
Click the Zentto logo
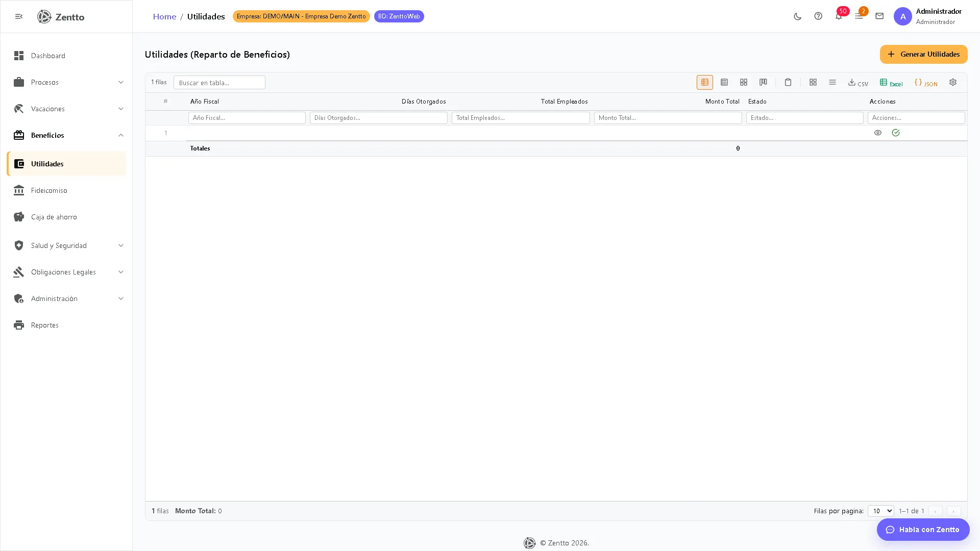pos(61,17)
